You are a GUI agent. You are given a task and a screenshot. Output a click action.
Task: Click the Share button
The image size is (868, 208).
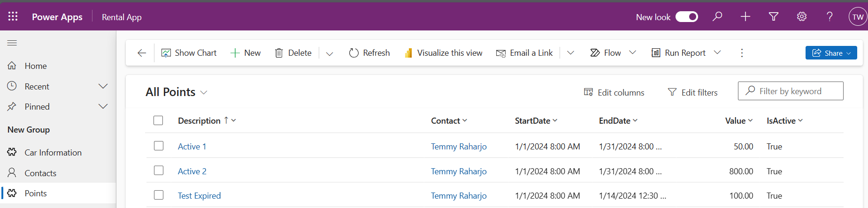tap(831, 53)
